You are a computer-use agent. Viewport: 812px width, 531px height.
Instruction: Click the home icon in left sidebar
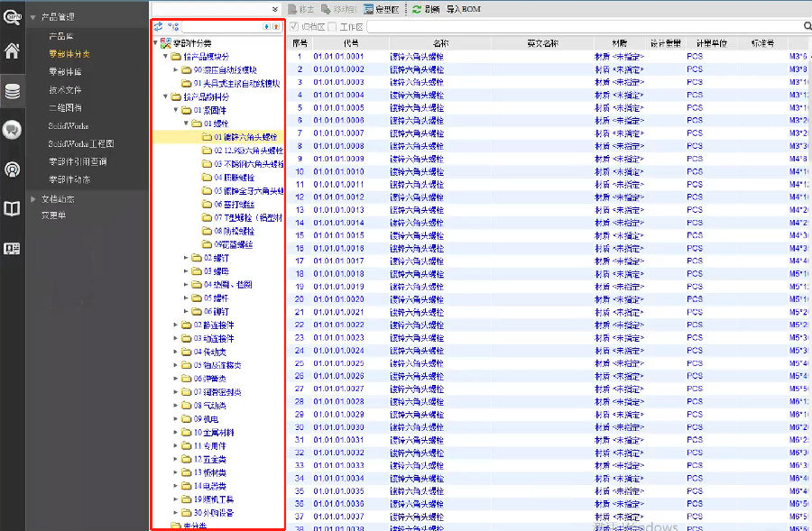pyautogui.click(x=12, y=50)
